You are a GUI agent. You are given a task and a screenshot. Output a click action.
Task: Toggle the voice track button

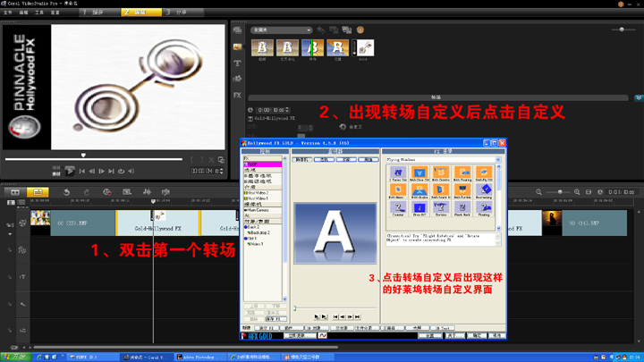[22, 304]
